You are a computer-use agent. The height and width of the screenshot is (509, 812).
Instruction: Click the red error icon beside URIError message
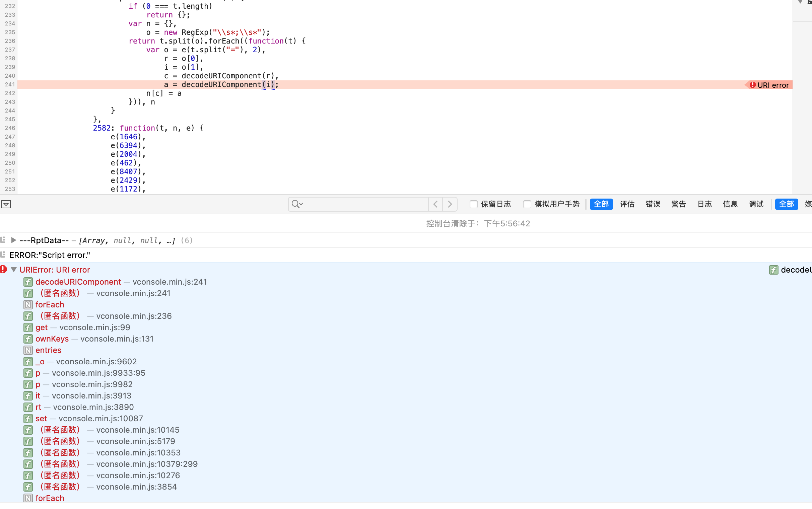(x=3, y=269)
